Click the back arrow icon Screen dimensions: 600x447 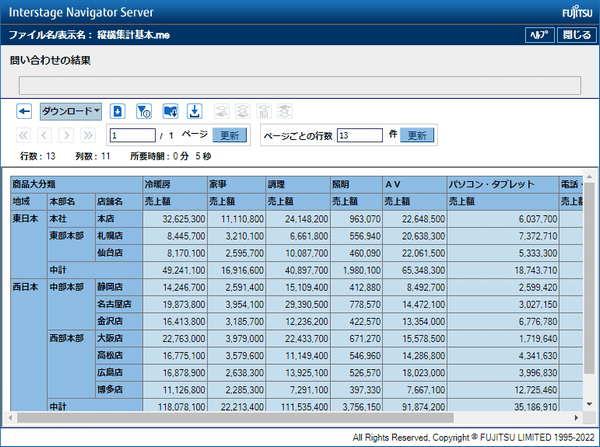(24, 111)
